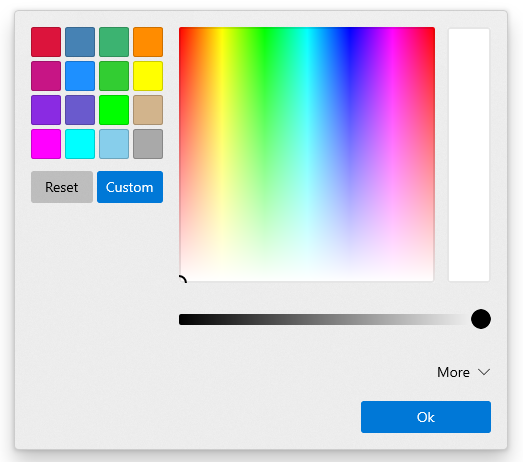Select the slate blue swatch
Viewport: 523px width, 462px height.
click(x=80, y=110)
